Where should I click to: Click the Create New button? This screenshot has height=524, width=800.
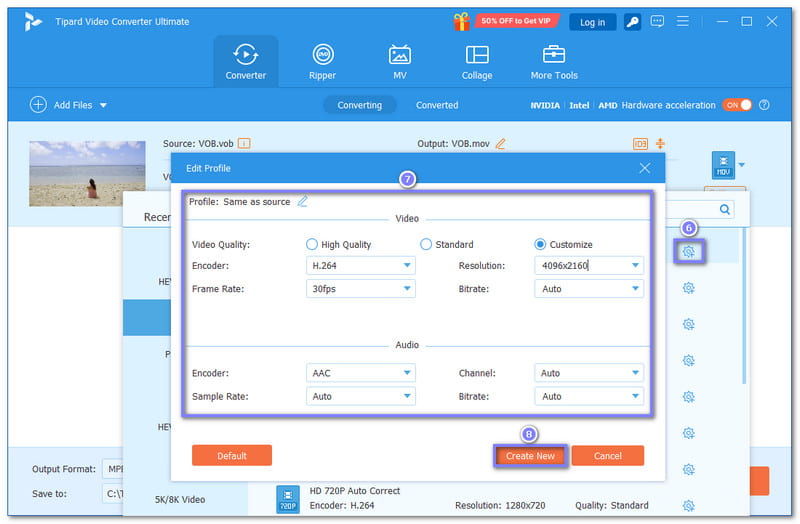tap(530, 456)
